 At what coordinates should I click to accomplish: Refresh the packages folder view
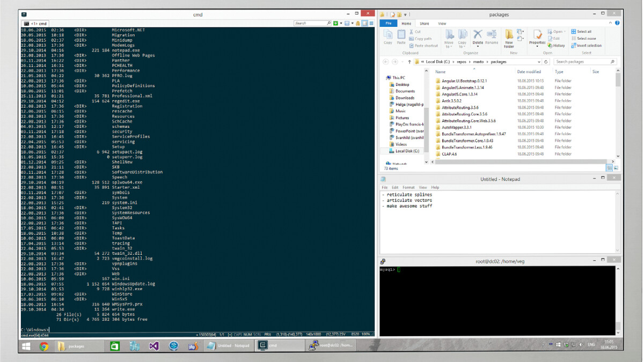click(545, 62)
